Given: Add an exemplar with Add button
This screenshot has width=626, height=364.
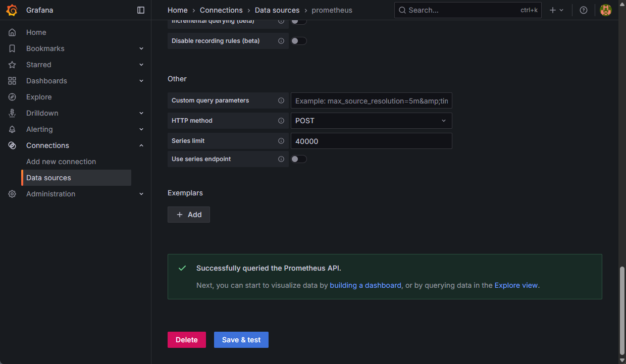Looking at the screenshot, I should [x=189, y=215].
